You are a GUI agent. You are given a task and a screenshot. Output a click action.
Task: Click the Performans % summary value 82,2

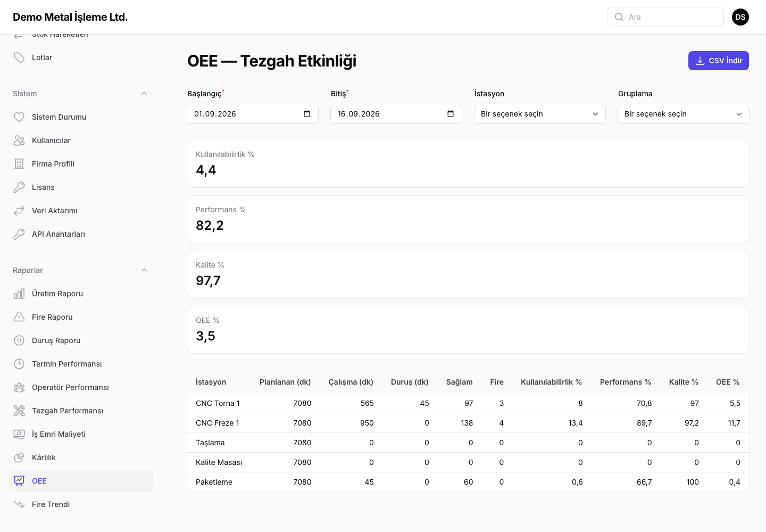click(210, 226)
